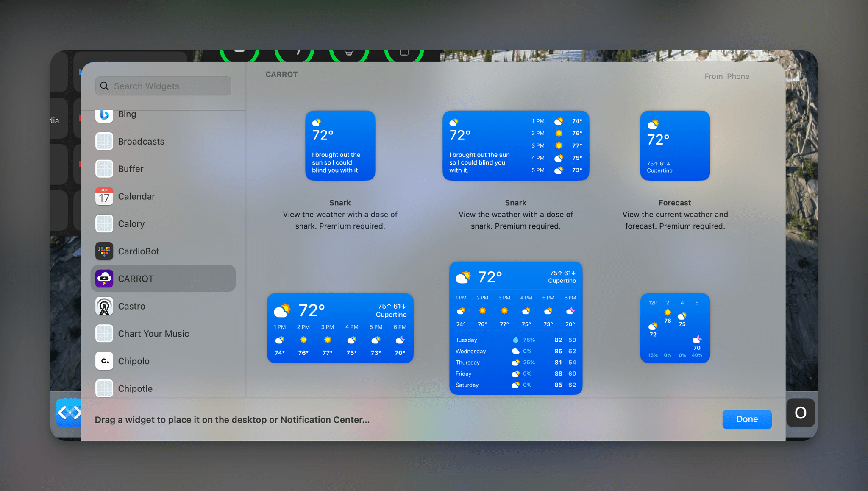Click the Castro podcast icon
The width and height of the screenshot is (868, 491).
[x=104, y=306]
